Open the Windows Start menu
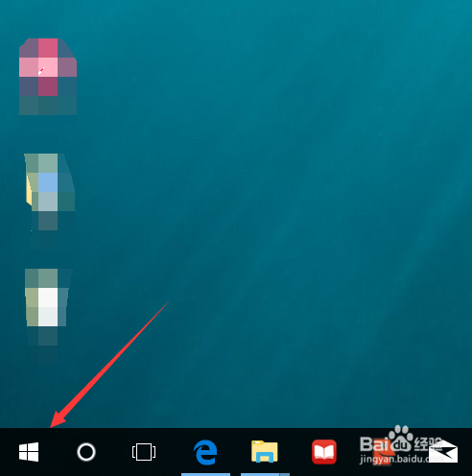The height and width of the screenshot is (476, 472). 29,452
